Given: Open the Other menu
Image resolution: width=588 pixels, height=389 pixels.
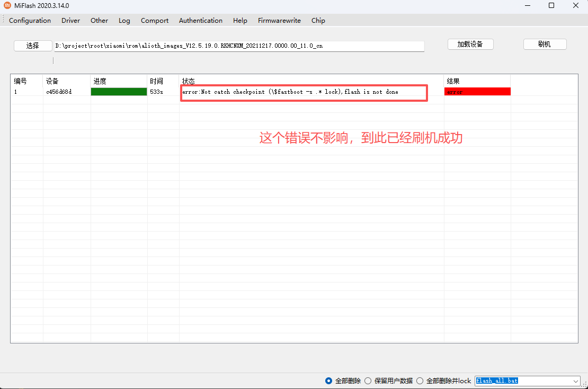Looking at the screenshot, I should point(100,21).
